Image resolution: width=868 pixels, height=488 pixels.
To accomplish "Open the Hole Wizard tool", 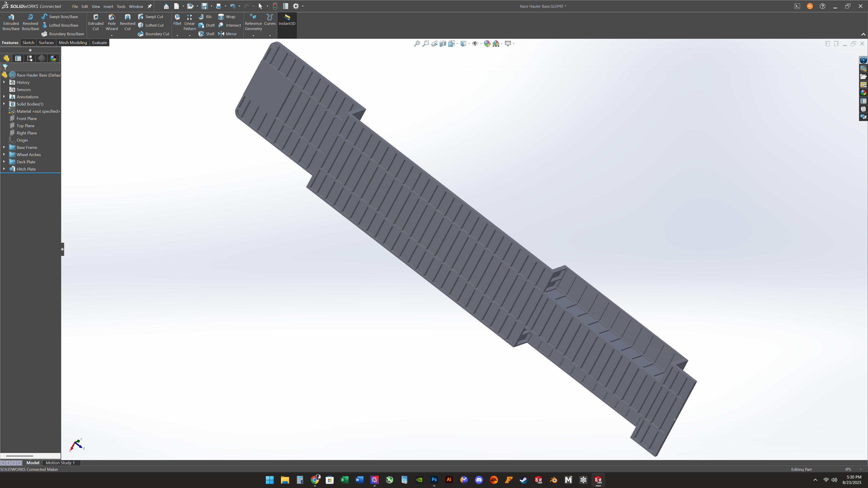I will click(111, 22).
